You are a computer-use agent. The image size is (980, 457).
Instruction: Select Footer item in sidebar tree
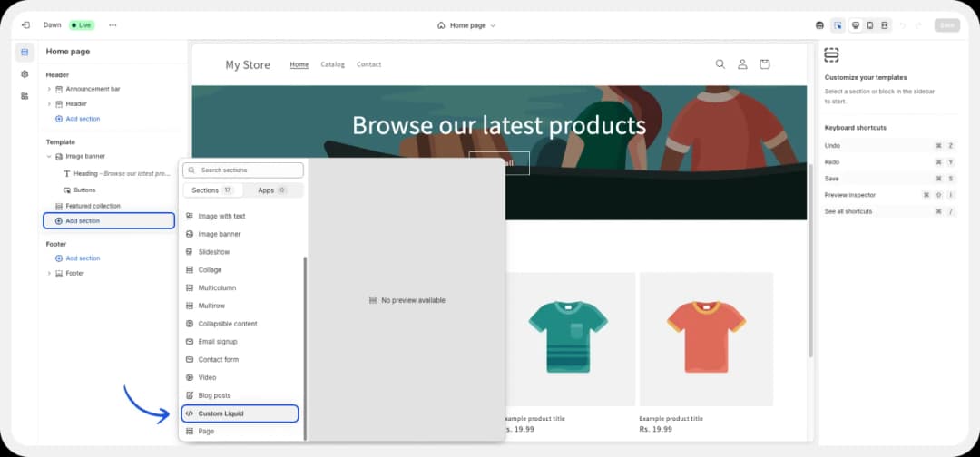point(75,274)
